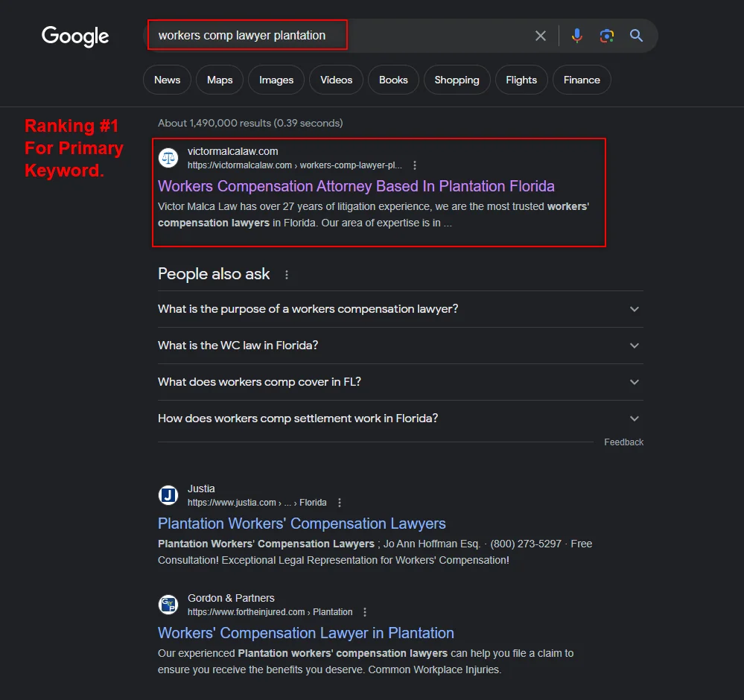This screenshot has width=744, height=700.
Task: Click the Feedback link under People also ask
Action: [623, 442]
